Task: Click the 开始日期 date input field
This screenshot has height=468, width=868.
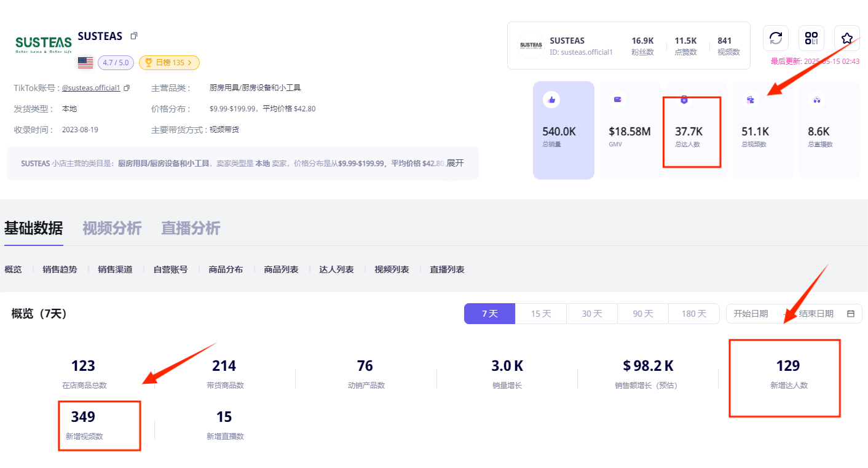Action: point(751,314)
